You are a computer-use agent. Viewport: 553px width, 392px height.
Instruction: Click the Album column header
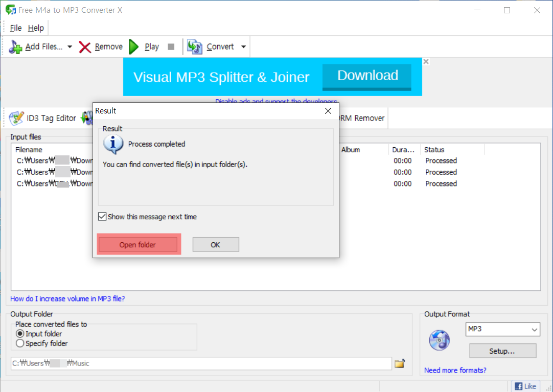pyautogui.click(x=351, y=150)
